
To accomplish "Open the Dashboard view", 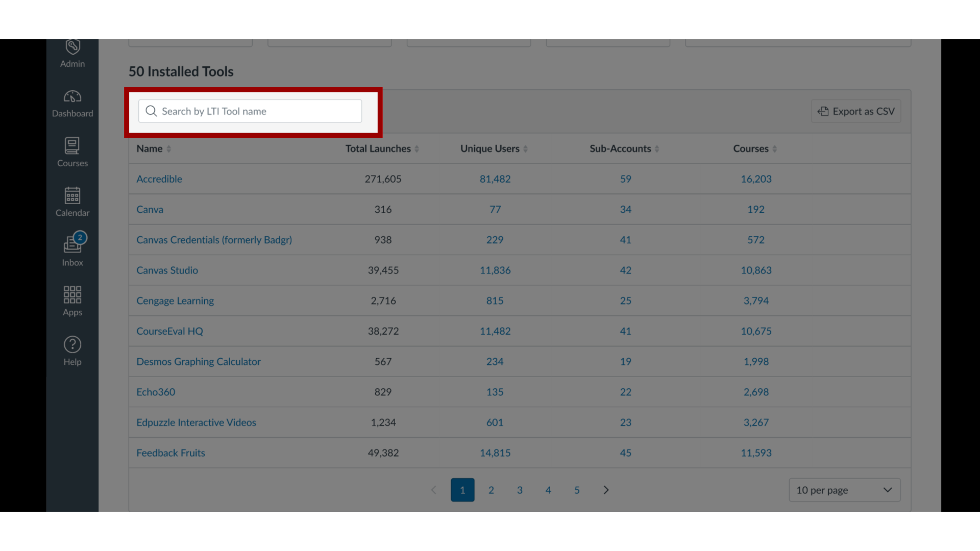I will (x=72, y=102).
